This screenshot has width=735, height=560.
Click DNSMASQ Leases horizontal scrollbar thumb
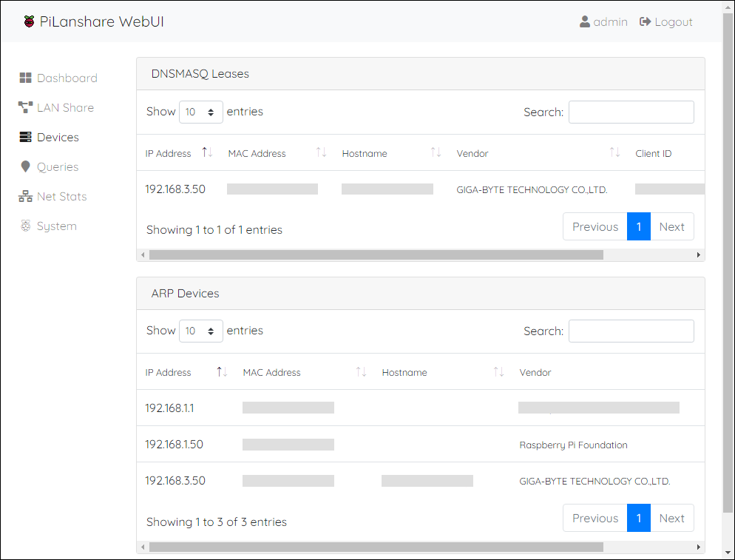pos(376,254)
